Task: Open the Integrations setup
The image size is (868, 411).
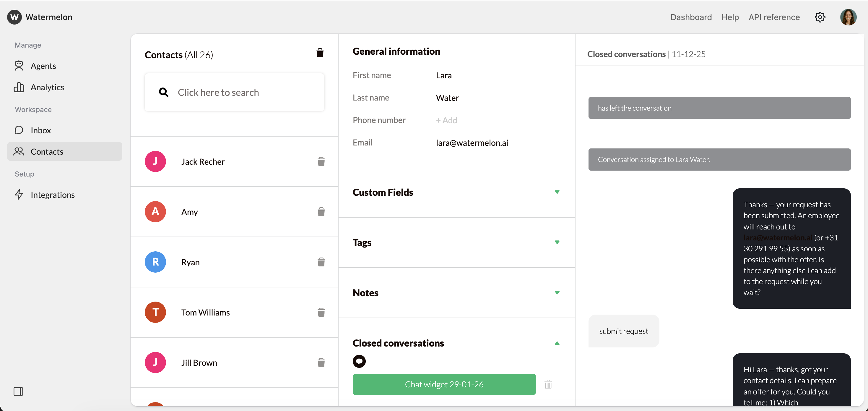Action: coord(53,195)
